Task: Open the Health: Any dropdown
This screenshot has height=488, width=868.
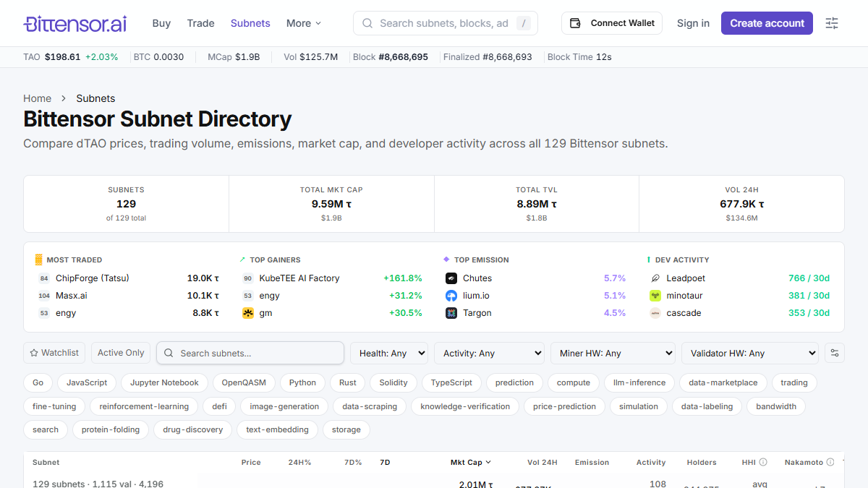Action: [x=389, y=353]
